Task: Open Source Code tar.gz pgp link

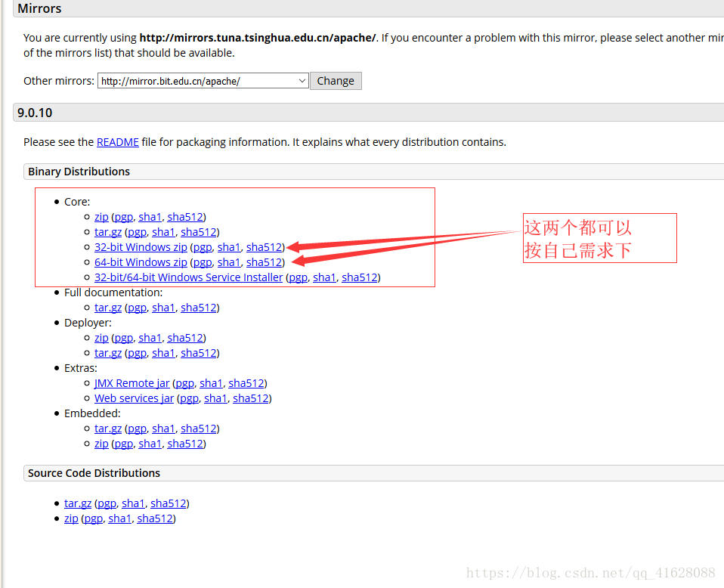Action: click(x=107, y=503)
